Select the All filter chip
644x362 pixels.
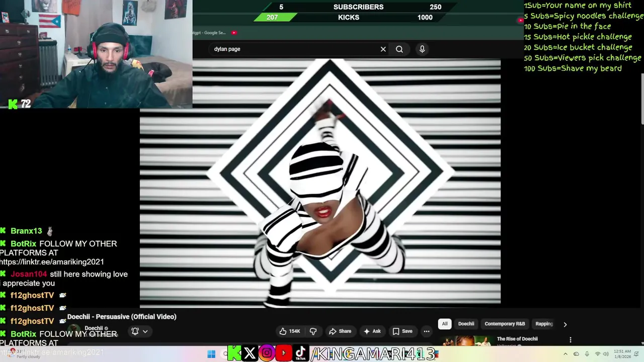445,324
